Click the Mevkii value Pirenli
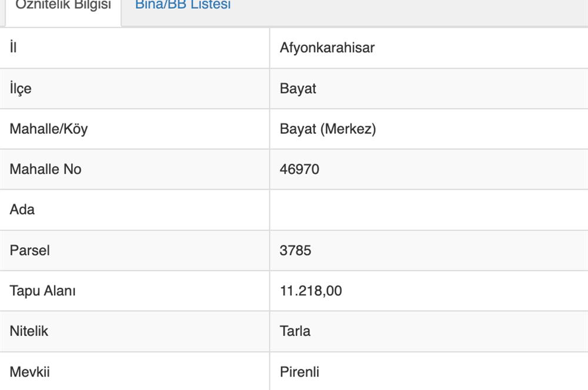This screenshot has height=390, width=588. [x=299, y=371]
